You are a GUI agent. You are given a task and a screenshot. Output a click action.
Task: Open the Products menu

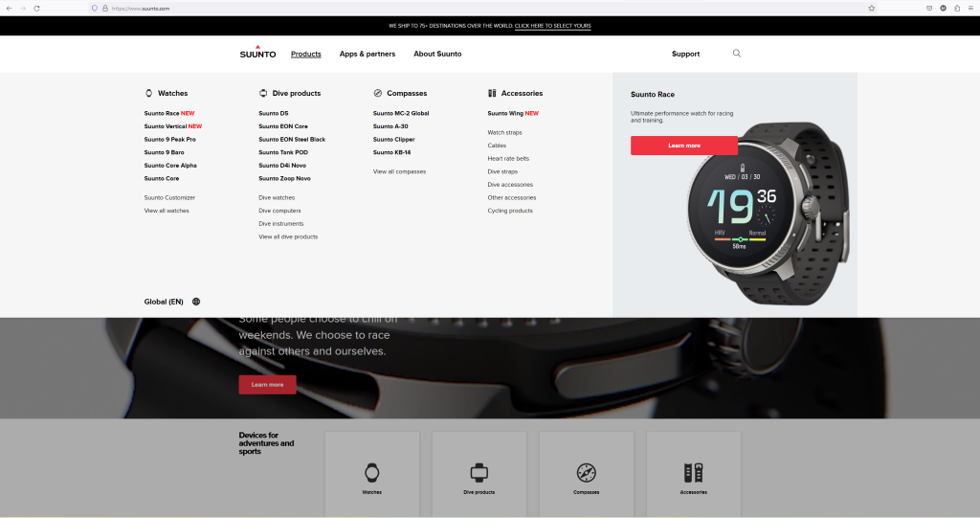coord(305,54)
